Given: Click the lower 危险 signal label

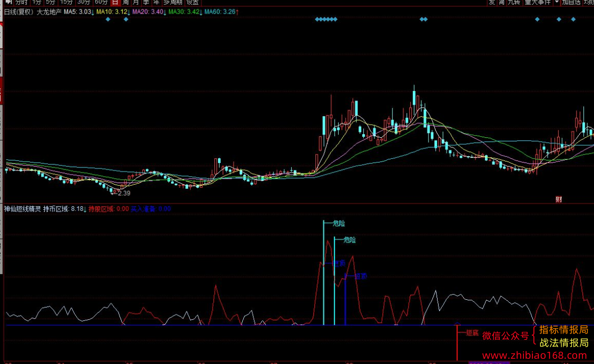Looking at the screenshot, I should pos(349,240).
